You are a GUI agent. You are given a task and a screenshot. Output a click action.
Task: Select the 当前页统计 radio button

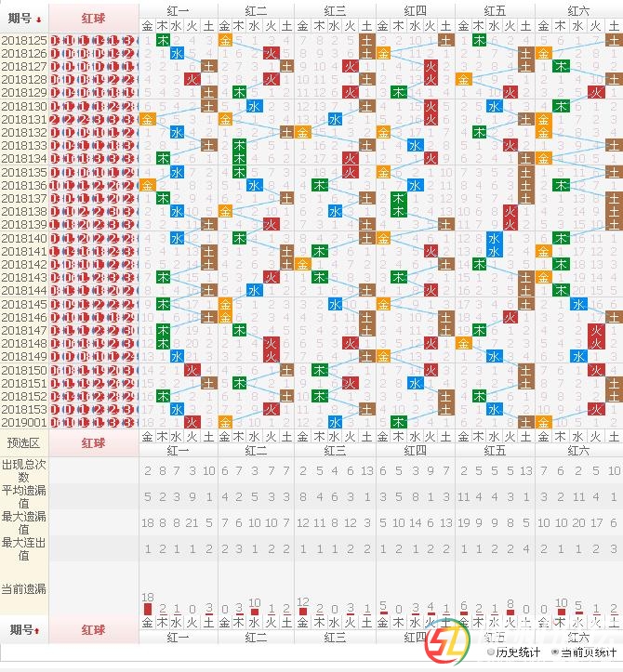tap(555, 652)
